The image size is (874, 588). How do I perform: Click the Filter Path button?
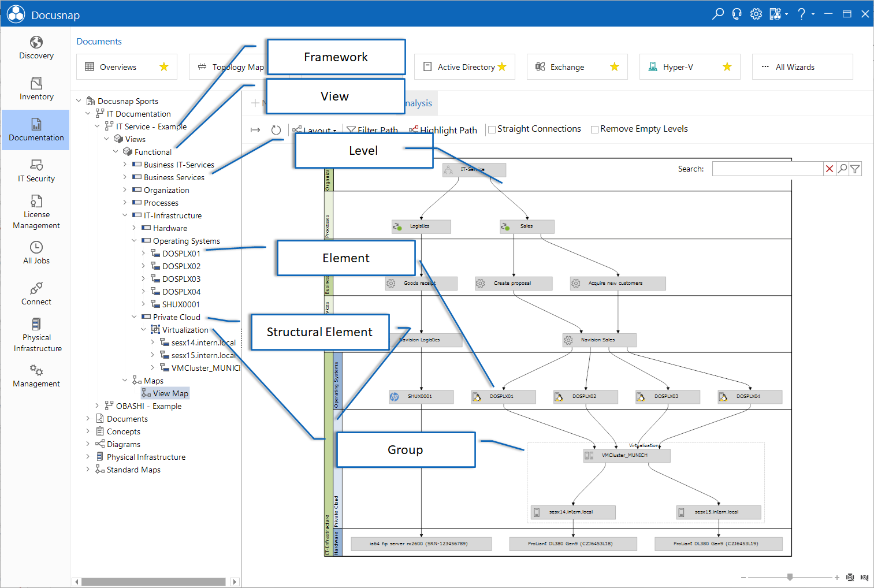(372, 131)
